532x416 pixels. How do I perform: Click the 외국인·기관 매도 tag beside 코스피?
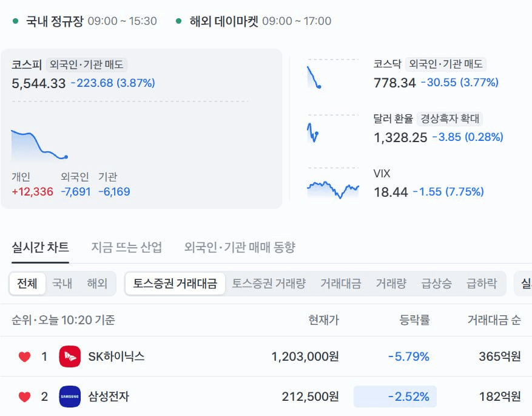(87, 64)
